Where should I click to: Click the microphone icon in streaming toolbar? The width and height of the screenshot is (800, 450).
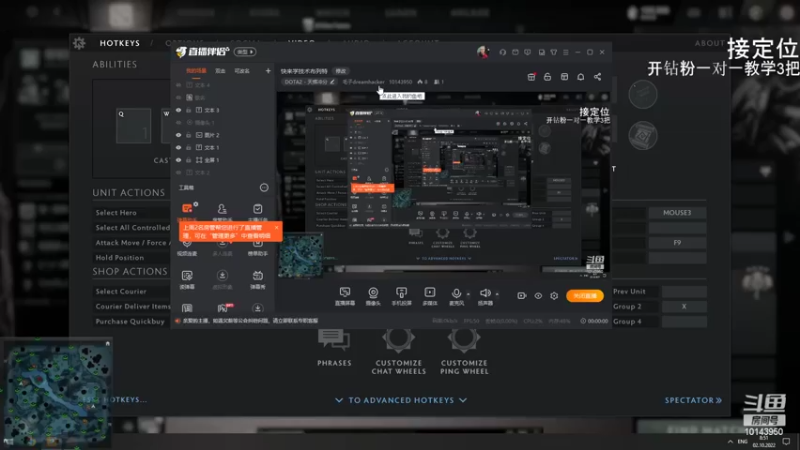pyautogui.click(x=456, y=293)
